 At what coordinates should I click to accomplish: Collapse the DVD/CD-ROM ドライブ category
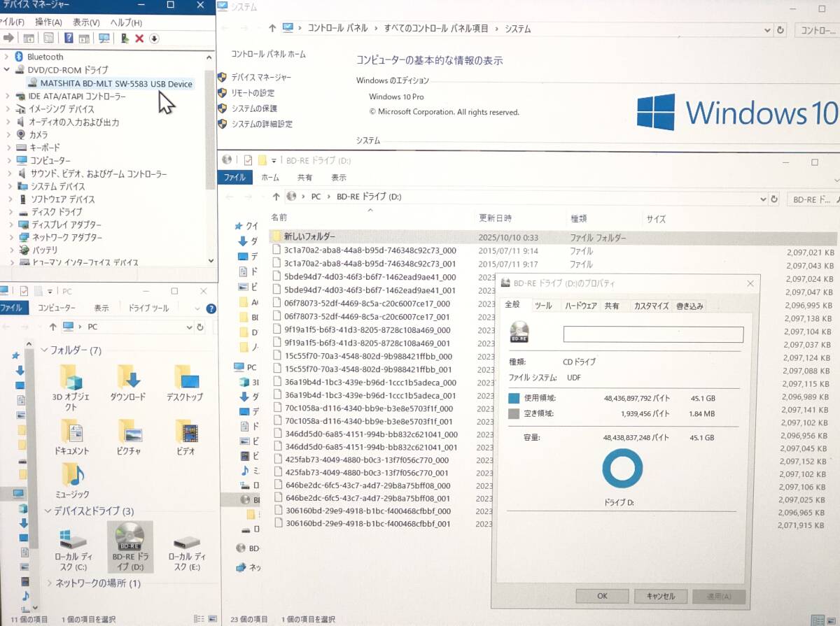7,70
